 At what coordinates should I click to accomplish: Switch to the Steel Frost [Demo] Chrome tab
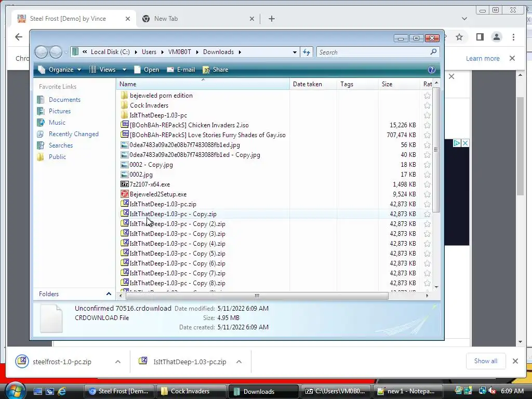point(68,19)
